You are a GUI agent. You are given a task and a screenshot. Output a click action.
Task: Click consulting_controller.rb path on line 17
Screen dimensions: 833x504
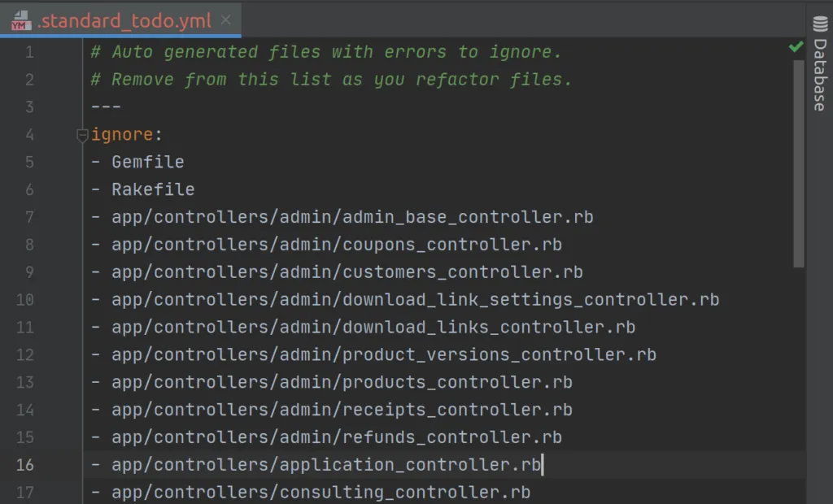(x=321, y=493)
